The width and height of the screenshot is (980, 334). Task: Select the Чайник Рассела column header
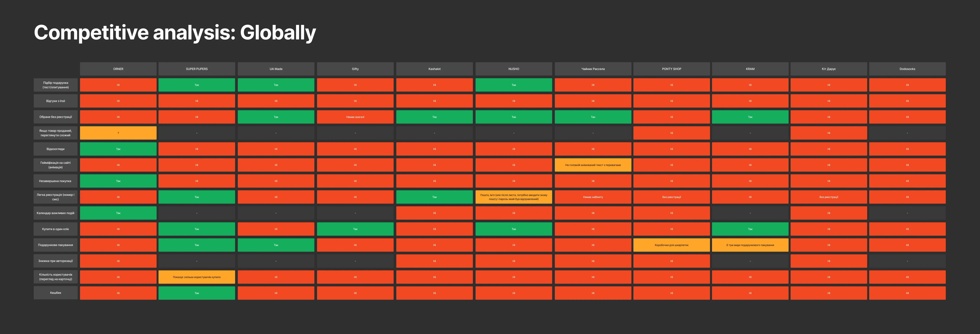pyautogui.click(x=593, y=69)
